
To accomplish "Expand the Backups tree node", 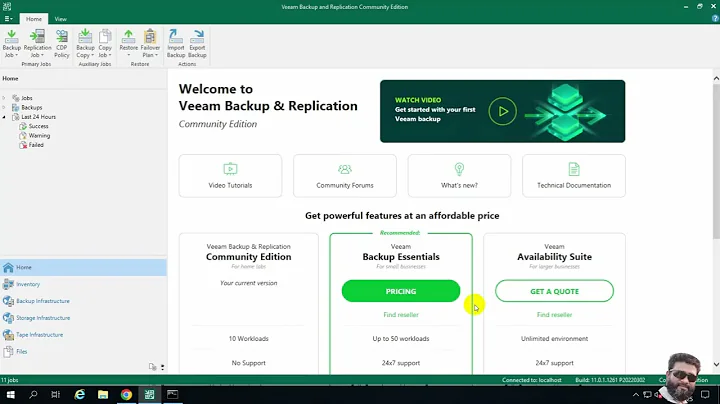I will click(x=4, y=107).
